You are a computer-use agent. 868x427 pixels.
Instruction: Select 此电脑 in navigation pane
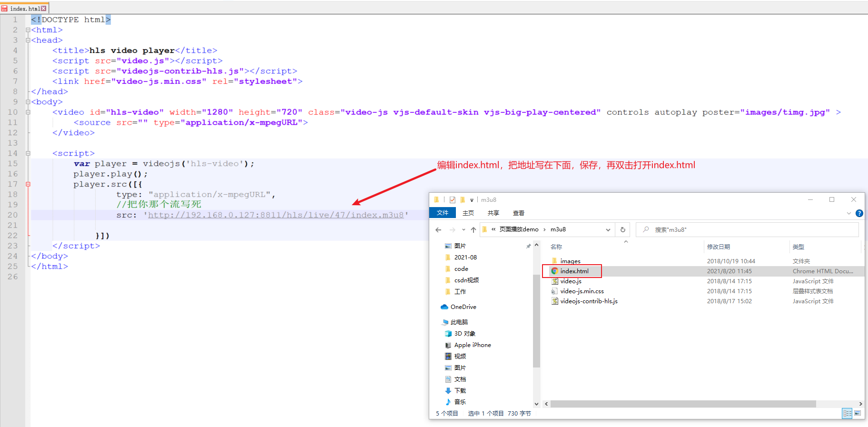(x=459, y=322)
